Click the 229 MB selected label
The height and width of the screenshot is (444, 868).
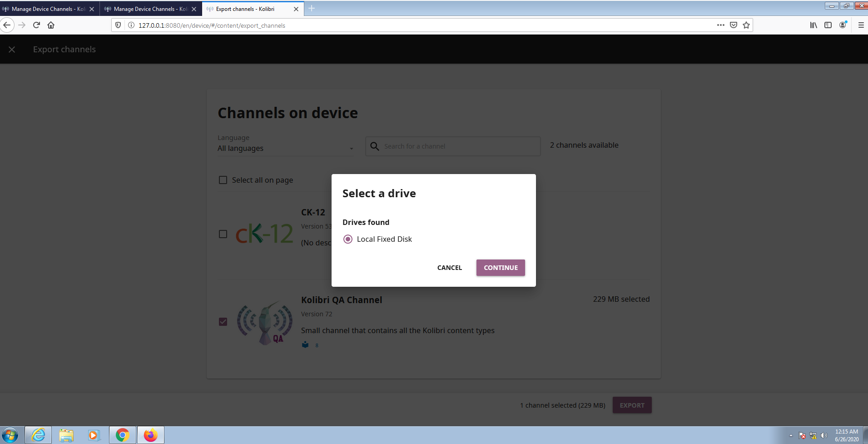click(x=621, y=299)
